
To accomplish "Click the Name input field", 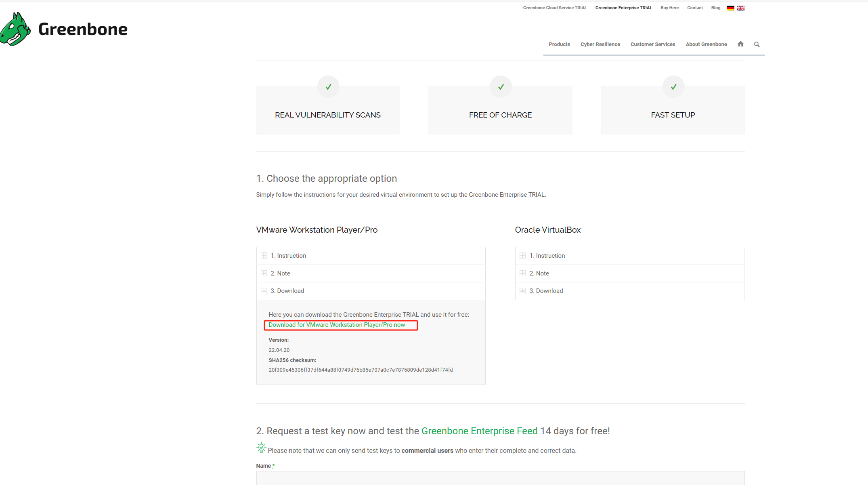I will click(500, 478).
